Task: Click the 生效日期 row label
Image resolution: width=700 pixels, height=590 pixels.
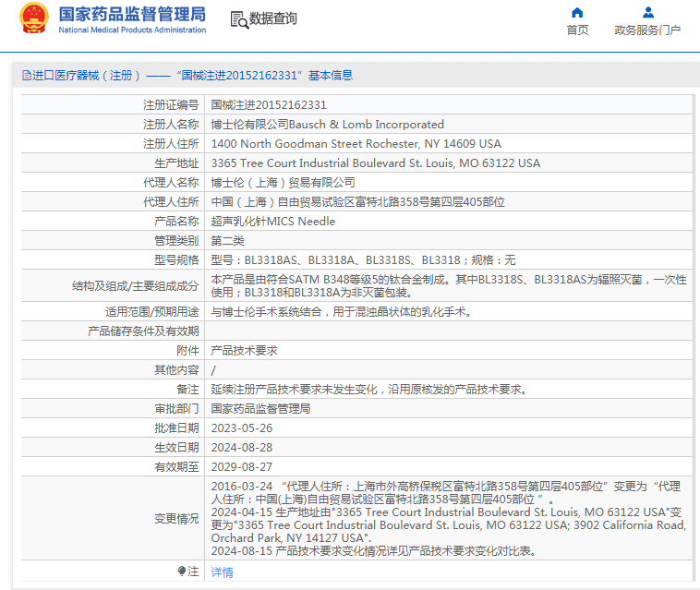Action: (x=176, y=447)
